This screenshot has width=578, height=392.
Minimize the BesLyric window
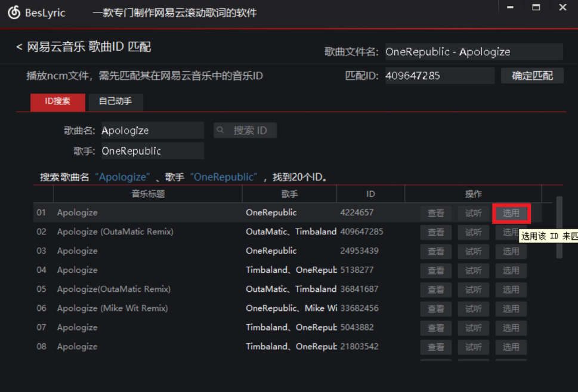(x=510, y=8)
